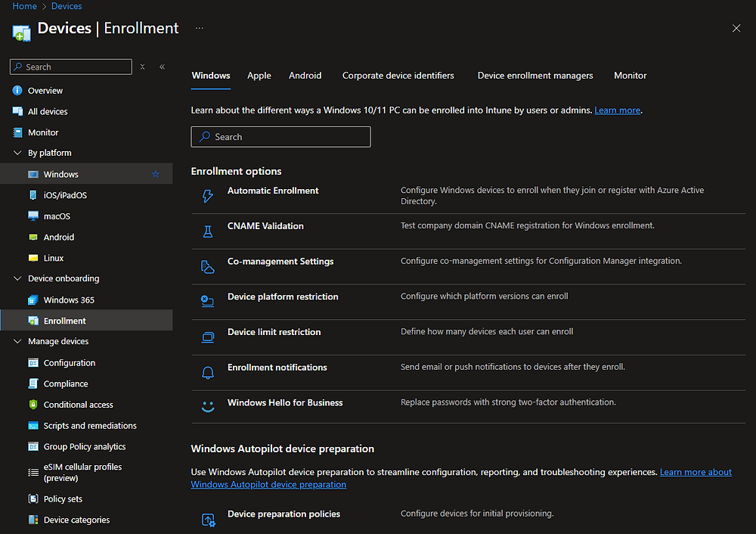Click the Overview info icon in sidebar
The image size is (756, 534).
(17, 91)
